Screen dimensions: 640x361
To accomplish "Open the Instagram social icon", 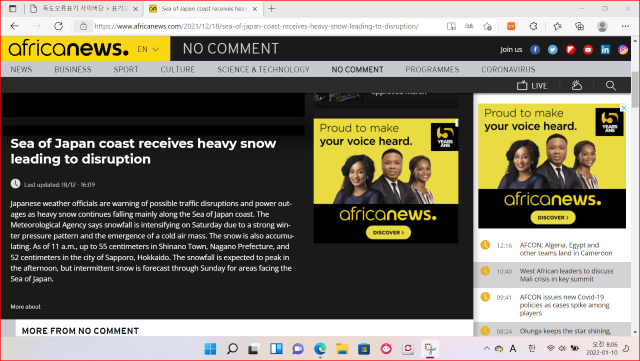I will pyautogui.click(x=622, y=49).
